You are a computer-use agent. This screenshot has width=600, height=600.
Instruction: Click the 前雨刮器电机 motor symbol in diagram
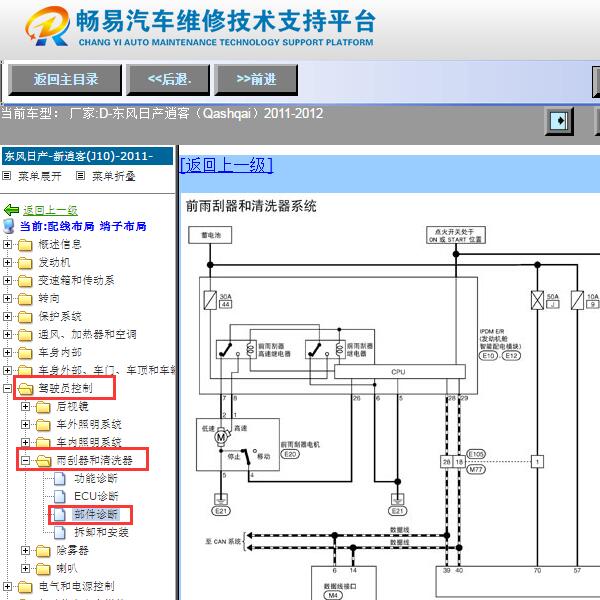click(222, 437)
